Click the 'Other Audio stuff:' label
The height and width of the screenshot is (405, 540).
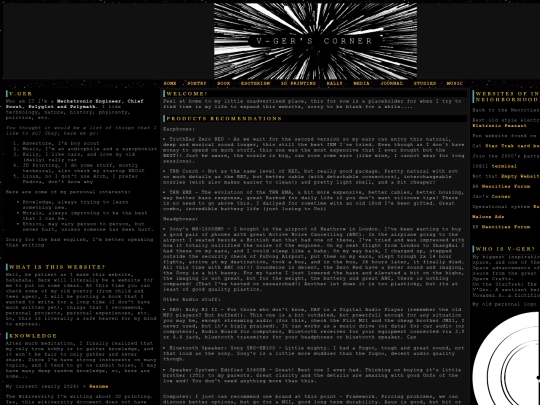click(192, 299)
